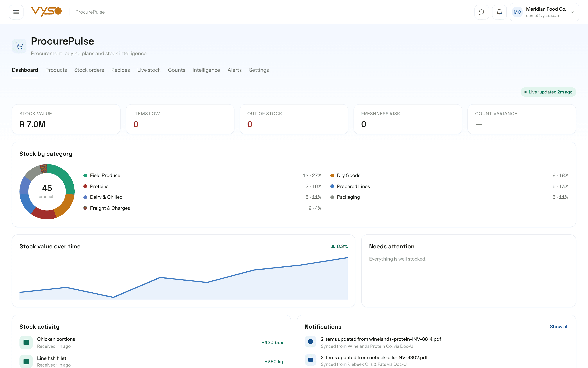Click the donut chart center showing 45 products
588x368 pixels.
click(x=47, y=192)
